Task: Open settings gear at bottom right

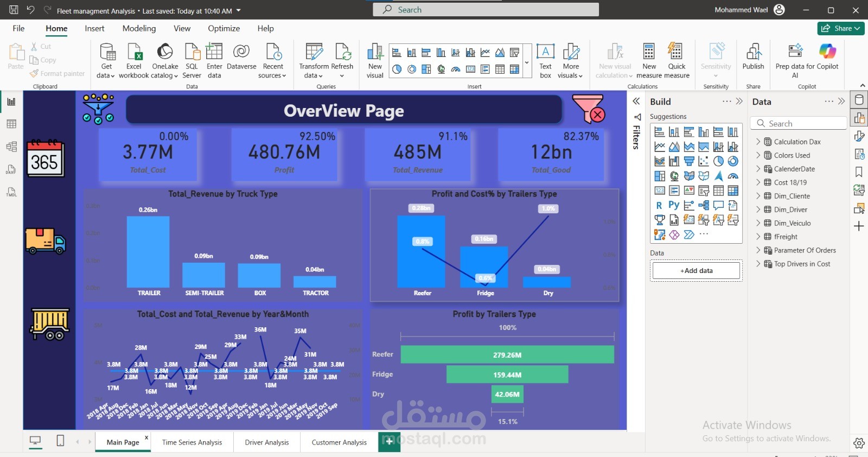Action: coord(859,443)
